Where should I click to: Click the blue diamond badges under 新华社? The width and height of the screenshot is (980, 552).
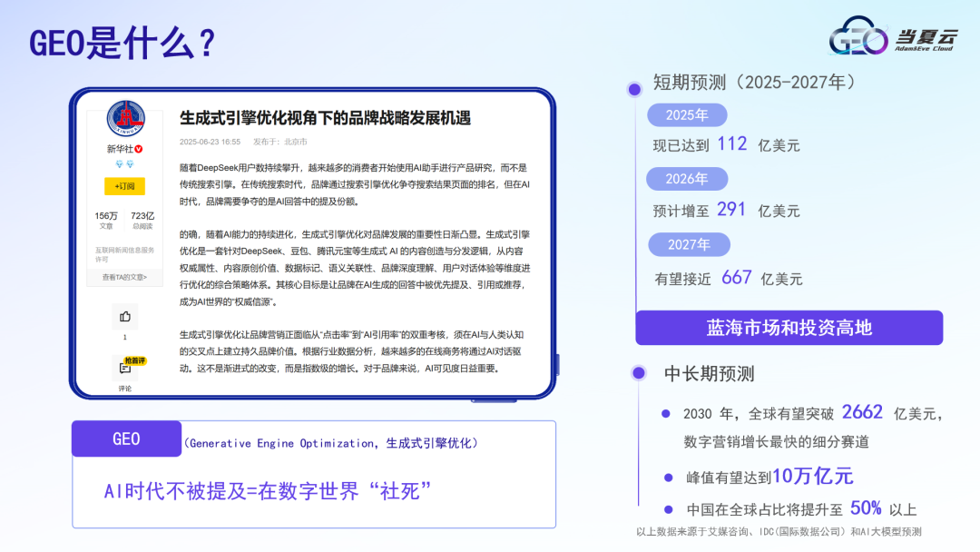pos(125,163)
